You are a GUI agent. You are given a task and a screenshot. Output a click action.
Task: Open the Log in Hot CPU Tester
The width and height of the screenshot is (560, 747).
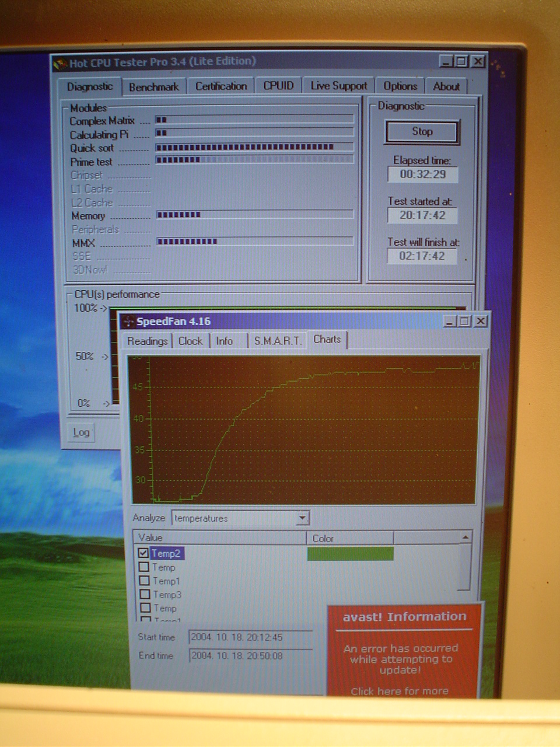81,432
